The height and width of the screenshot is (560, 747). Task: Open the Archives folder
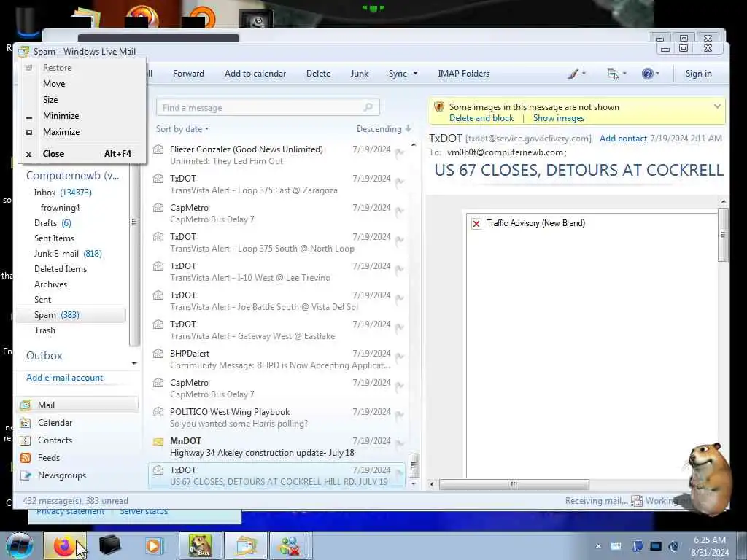point(50,284)
